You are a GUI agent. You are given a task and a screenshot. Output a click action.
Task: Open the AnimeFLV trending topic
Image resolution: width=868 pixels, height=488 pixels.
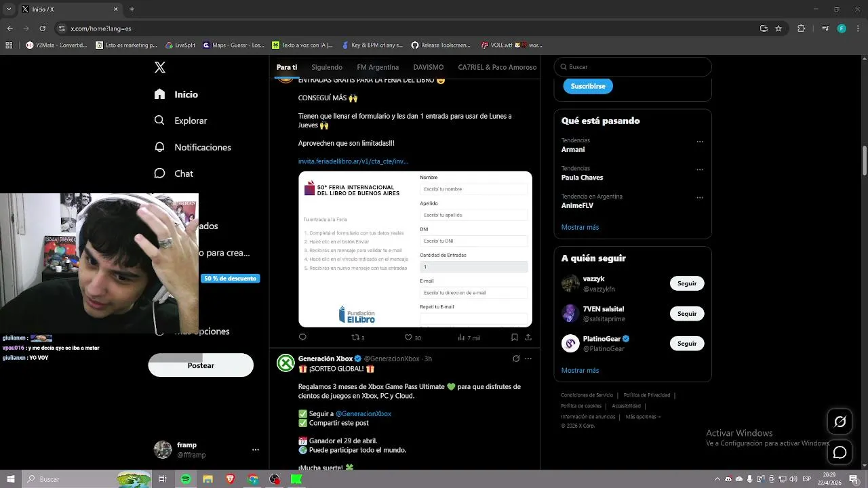pyautogui.click(x=577, y=205)
